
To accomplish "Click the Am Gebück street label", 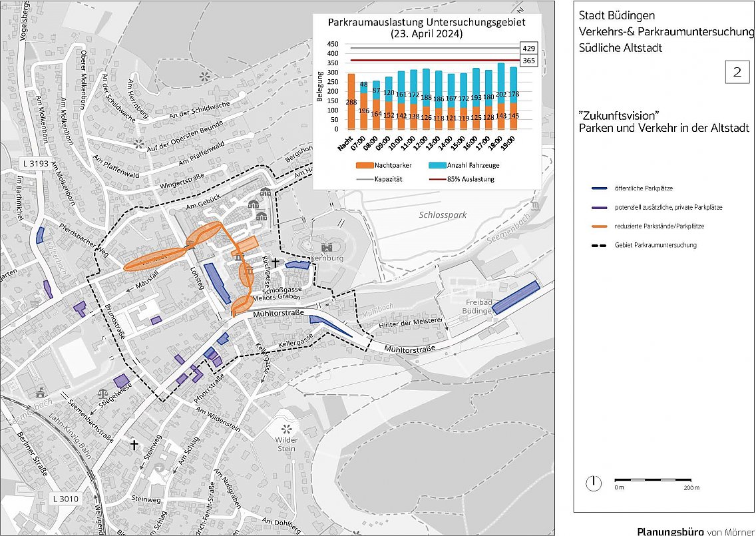I will pos(202,202).
